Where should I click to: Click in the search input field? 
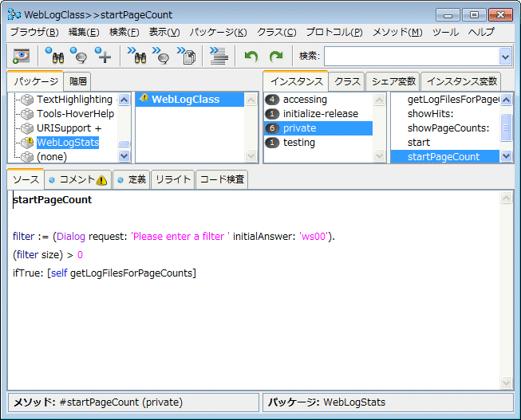coord(409,56)
